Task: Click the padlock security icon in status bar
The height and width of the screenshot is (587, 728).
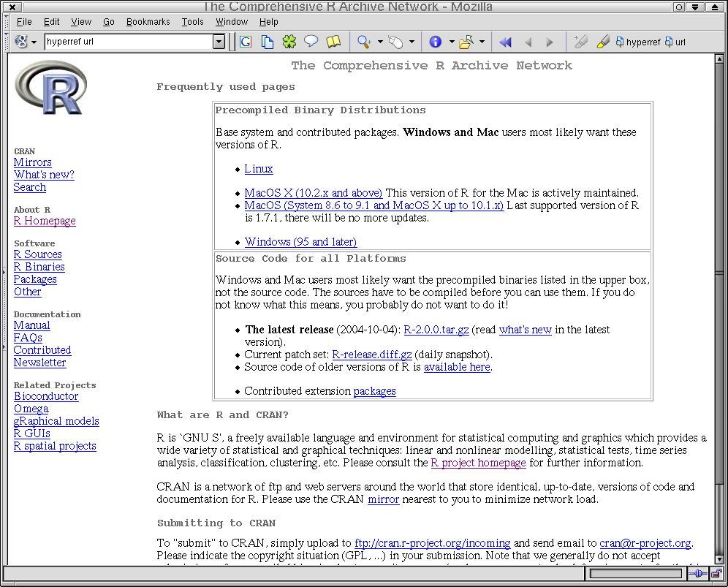Action: coord(716,574)
